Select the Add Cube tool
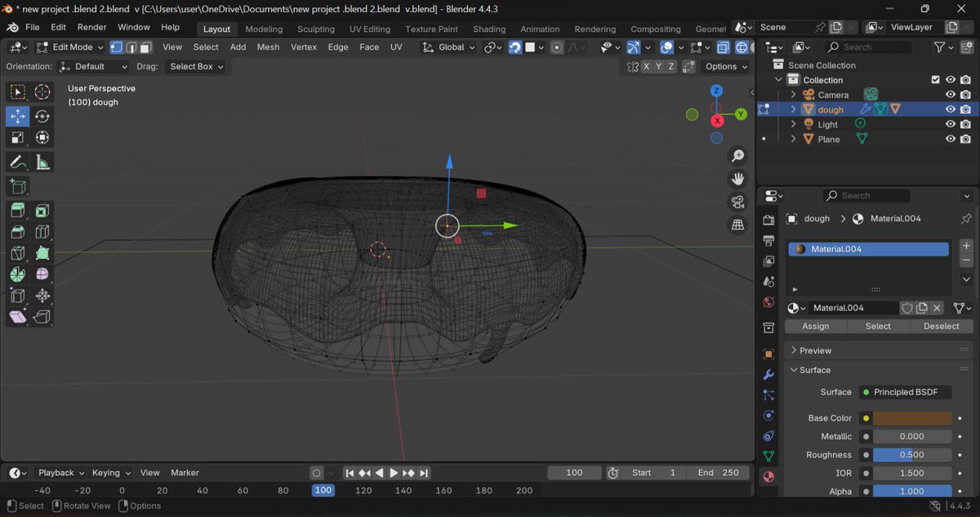 click(x=18, y=186)
